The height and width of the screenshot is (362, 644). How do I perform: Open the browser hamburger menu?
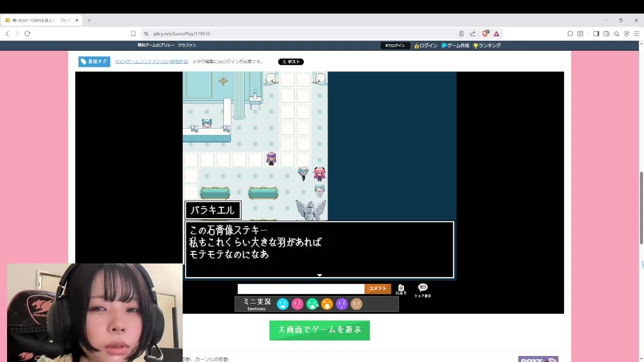click(636, 34)
